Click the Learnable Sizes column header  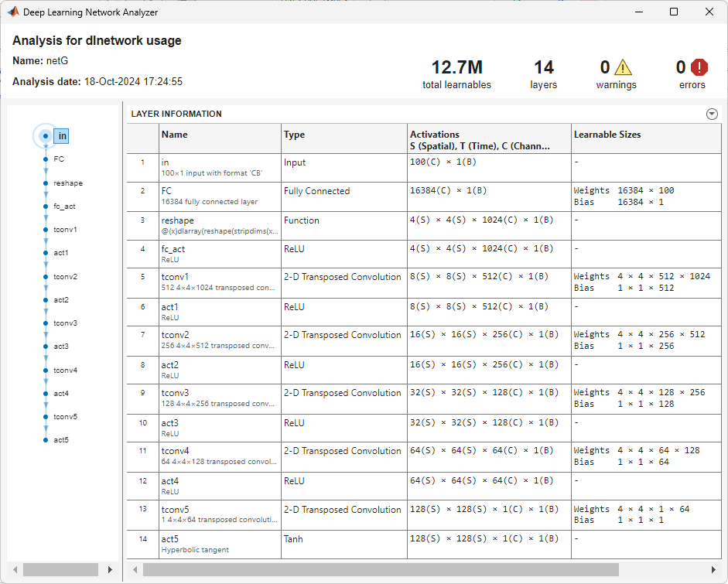coord(646,138)
